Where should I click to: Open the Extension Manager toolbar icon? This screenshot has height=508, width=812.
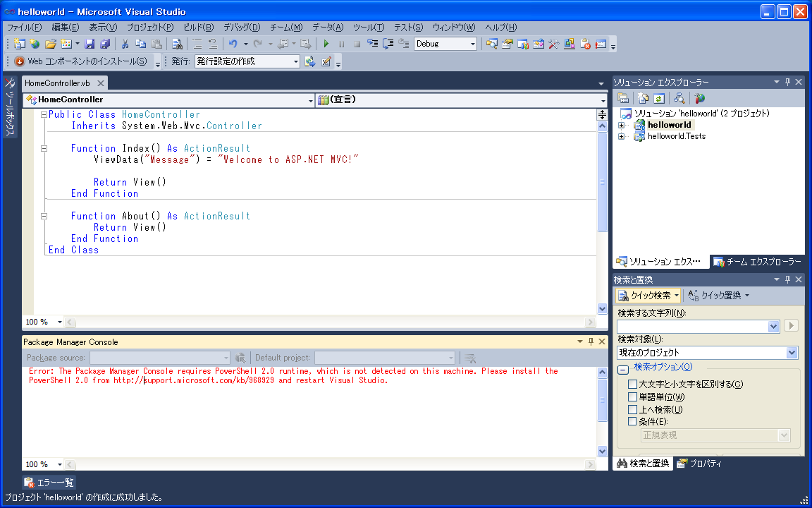tap(569, 44)
